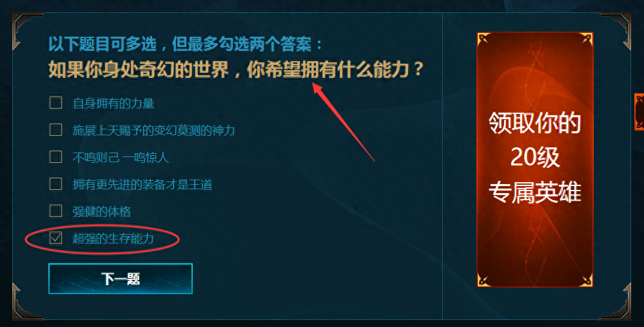Image resolution: width=644 pixels, height=327 pixels.
Task: Click the option text 施展上天赐予的变幻莫测的神力
Action: click(153, 130)
